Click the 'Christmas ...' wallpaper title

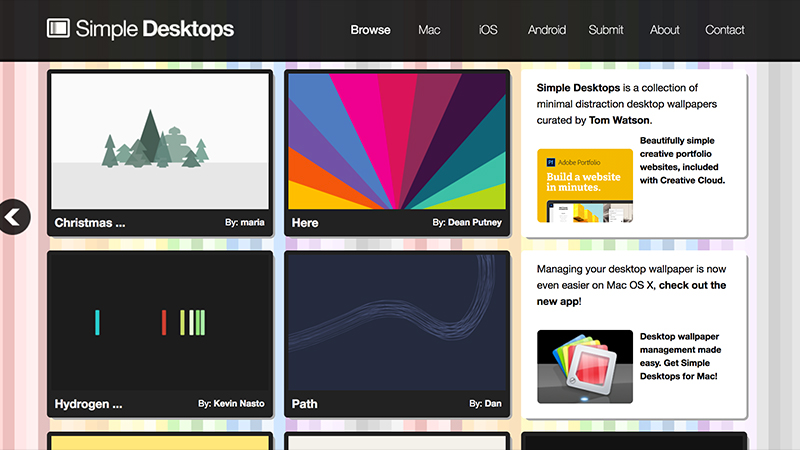pyautogui.click(x=90, y=223)
